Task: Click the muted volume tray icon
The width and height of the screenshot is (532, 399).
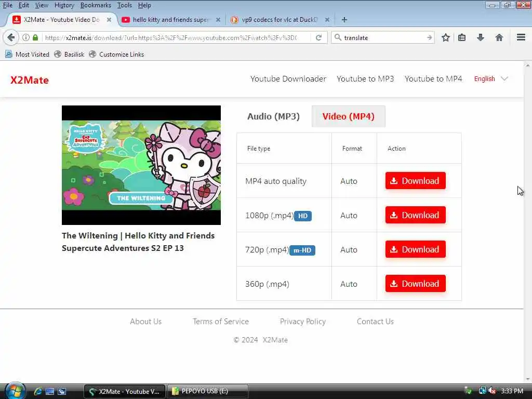Action: [x=492, y=391]
